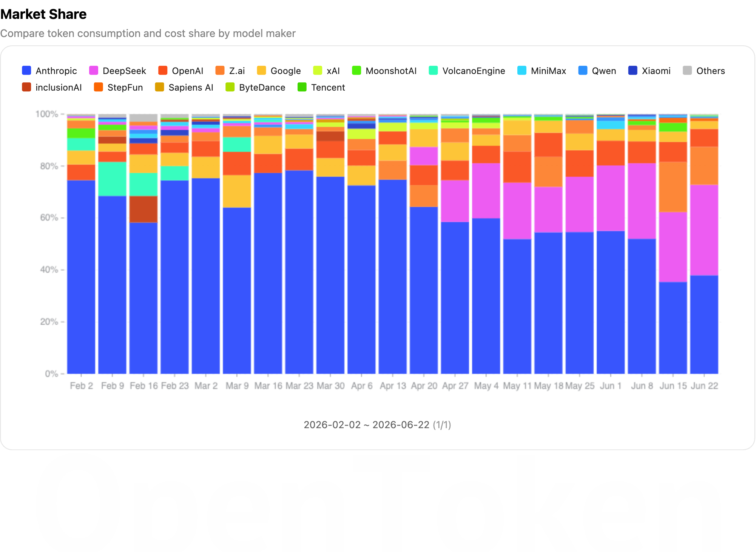This screenshot has height=552, width=756.
Task: Click the 60% y-axis label
Action: 49,218
